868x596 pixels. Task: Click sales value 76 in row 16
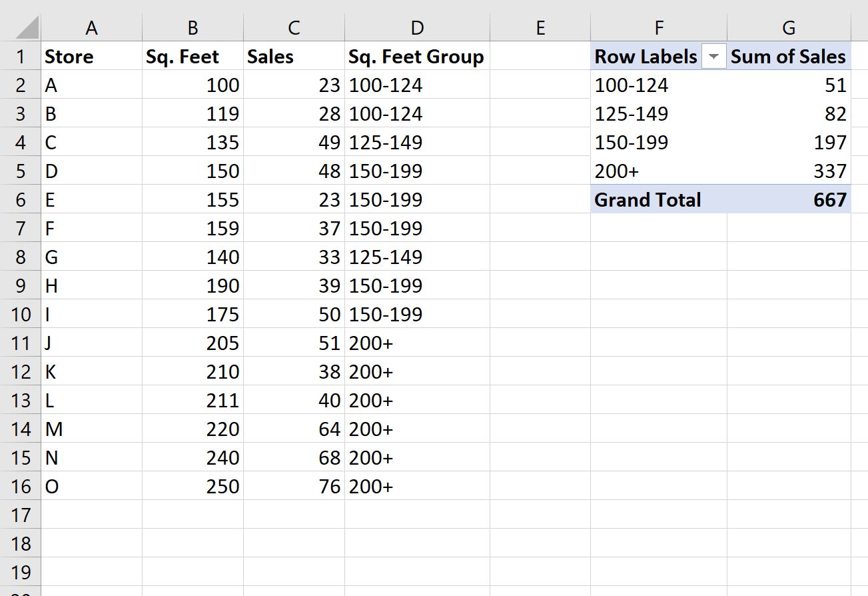click(x=294, y=487)
